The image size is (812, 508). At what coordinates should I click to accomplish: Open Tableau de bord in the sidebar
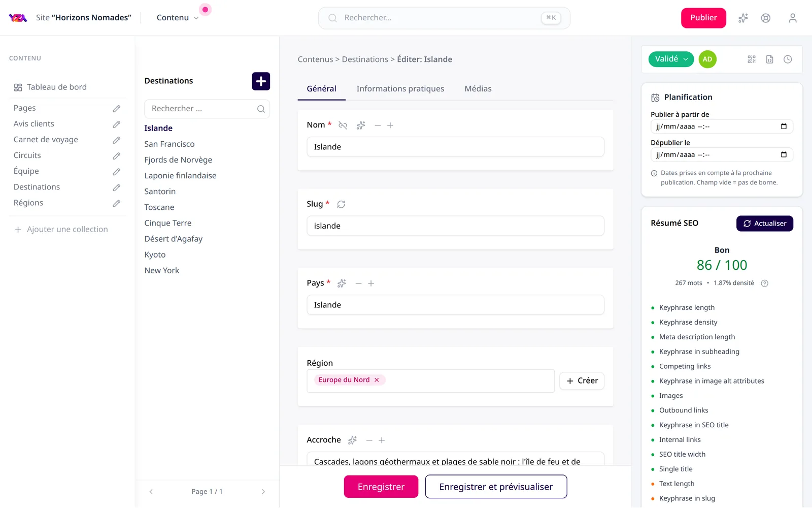[x=56, y=87]
